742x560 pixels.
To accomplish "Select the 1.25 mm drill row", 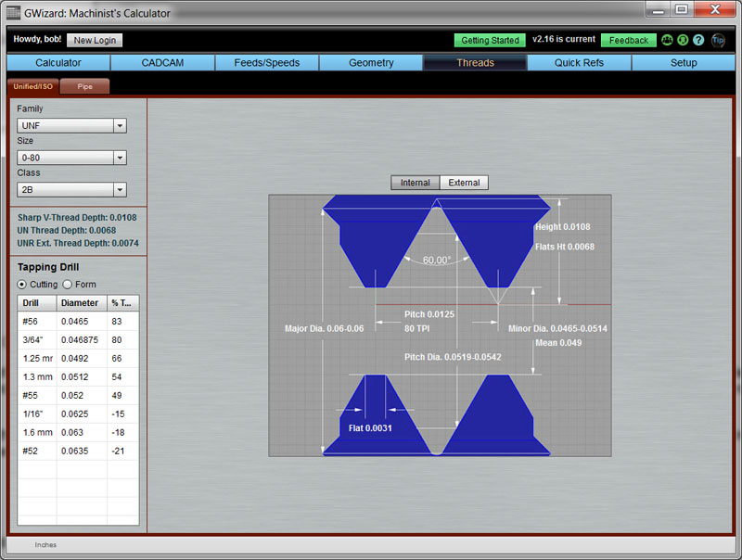I will pos(78,358).
